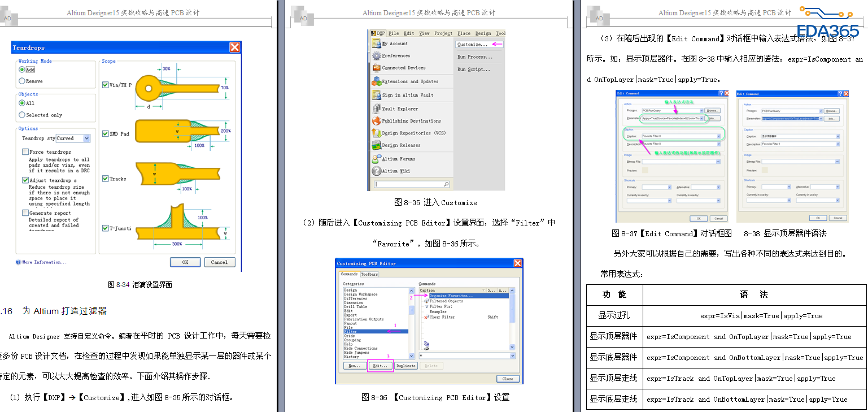Viewport: 868px width, 412px height.
Task: Click the Commands list vertical scrollbar
Action: (x=512, y=319)
